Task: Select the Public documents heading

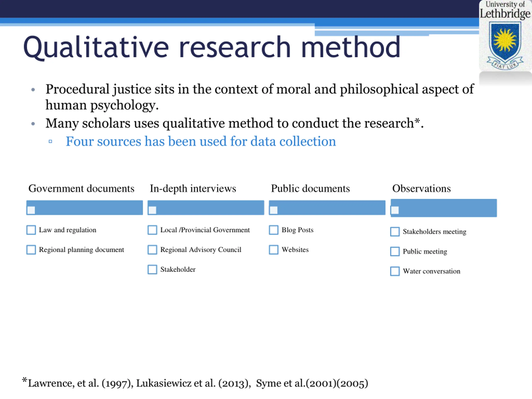Action: coord(310,188)
